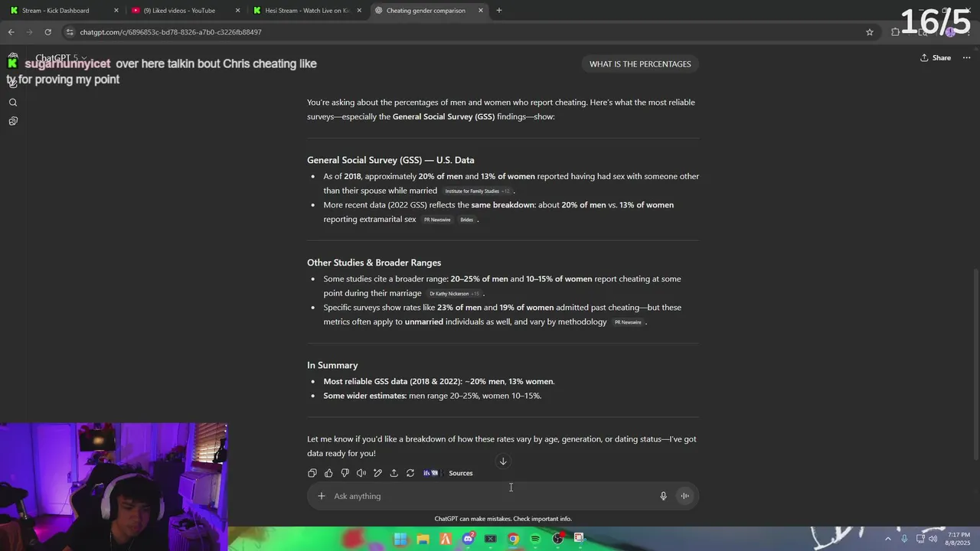980x551 pixels.
Task: Read the response aloud with speaker icon
Action: point(361,473)
